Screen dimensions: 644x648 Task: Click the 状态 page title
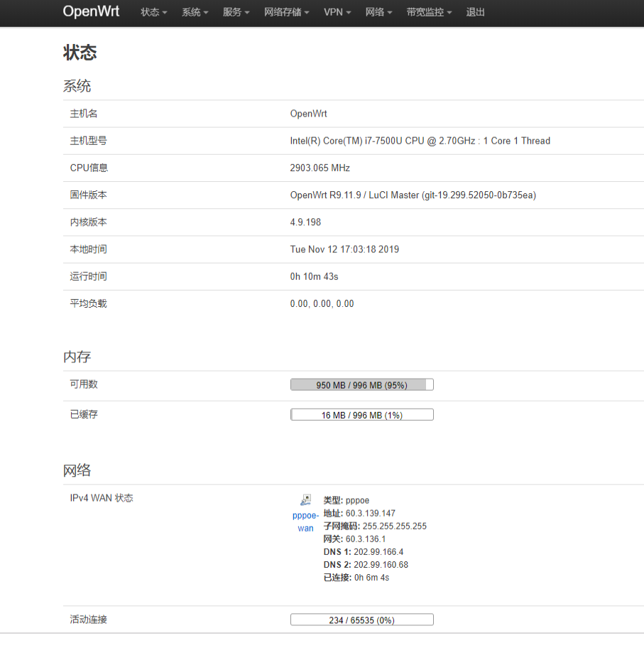coord(80,53)
